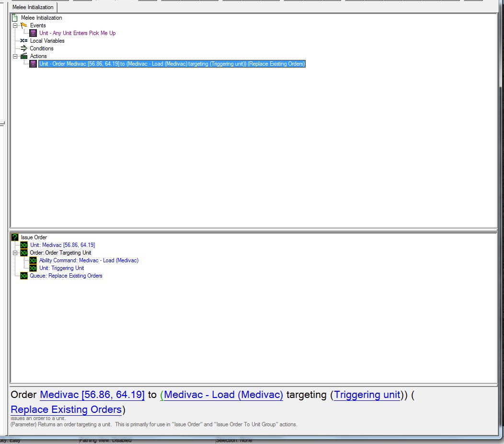Select Unit: Triggering Unit parameter

(x=61, y=269)
